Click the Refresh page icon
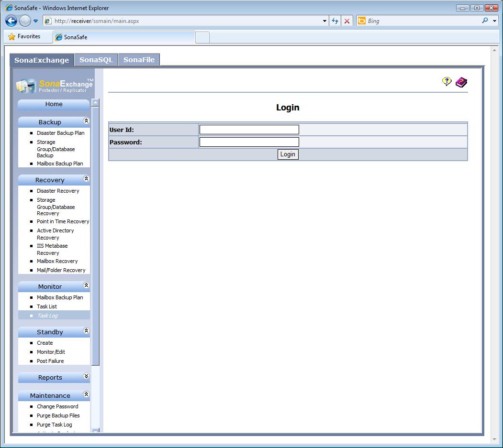503x448 pixels. (335, 21)
